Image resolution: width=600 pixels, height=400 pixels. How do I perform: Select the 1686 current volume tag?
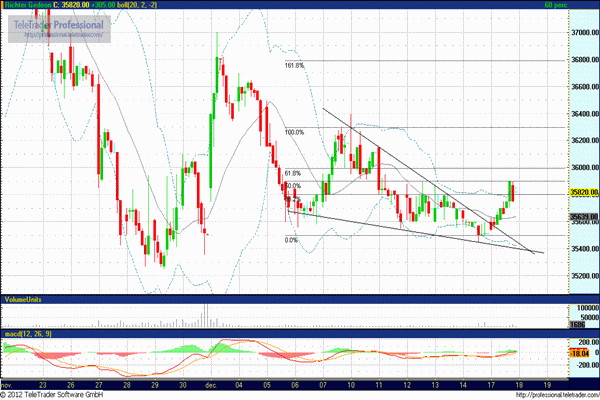click(578, 325)
